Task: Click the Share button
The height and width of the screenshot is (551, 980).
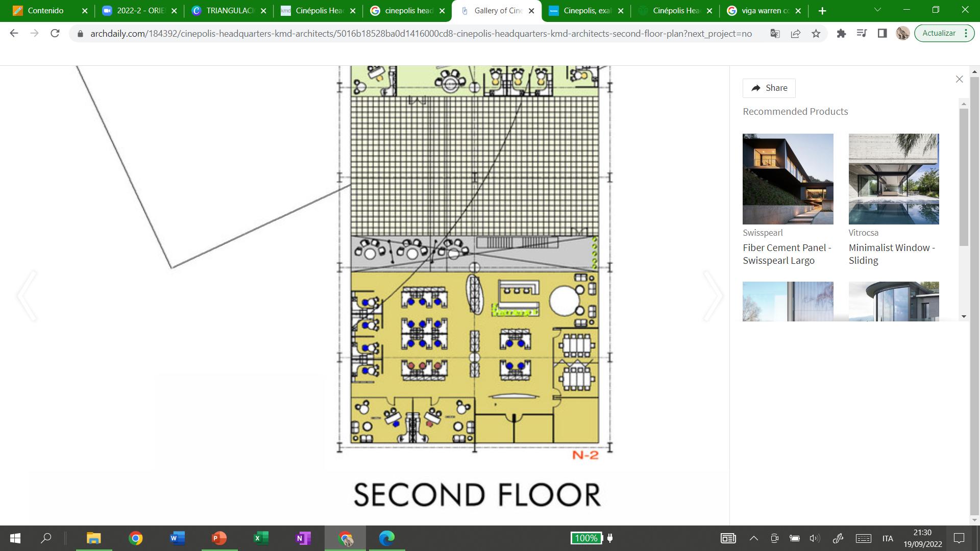Action: pos(769,88)
